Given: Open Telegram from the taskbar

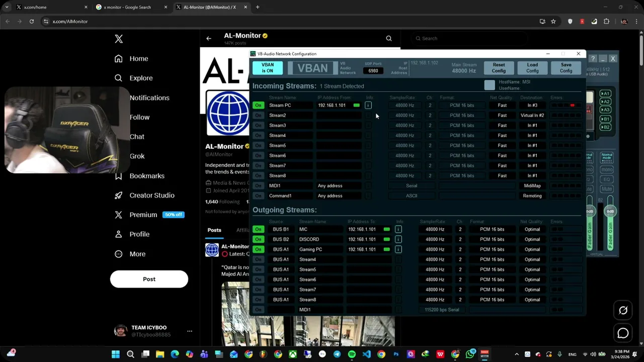Looking at the screenshot, I should [337, 354].
